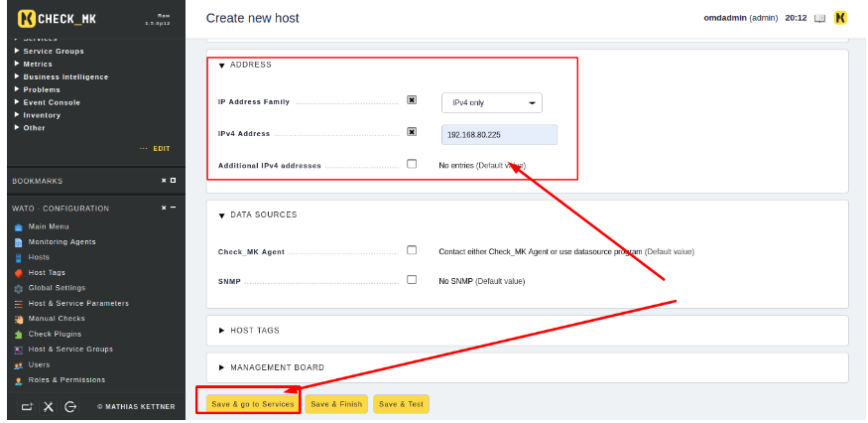Open the IPv4 only dropdown
This screenshot has width=868, height=423.
pos(492,102)
